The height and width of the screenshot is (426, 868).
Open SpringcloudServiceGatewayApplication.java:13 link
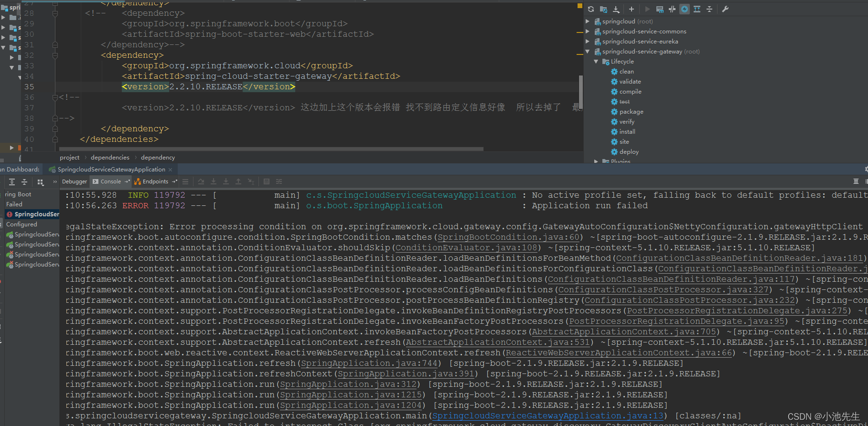(548, 416)
